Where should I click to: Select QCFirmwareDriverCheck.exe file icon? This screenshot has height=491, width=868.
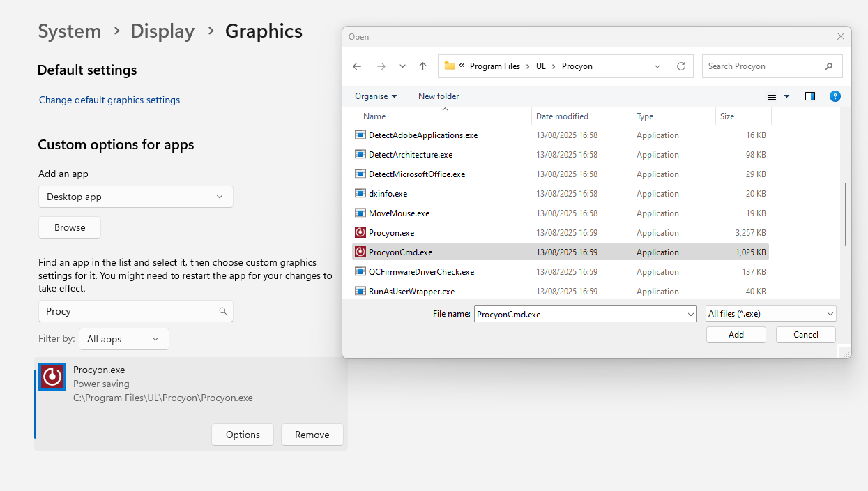click(360, 271)
